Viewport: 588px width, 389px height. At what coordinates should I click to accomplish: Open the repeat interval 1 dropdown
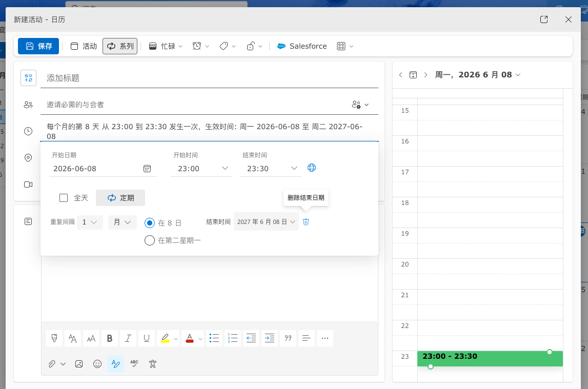(90, 222)
